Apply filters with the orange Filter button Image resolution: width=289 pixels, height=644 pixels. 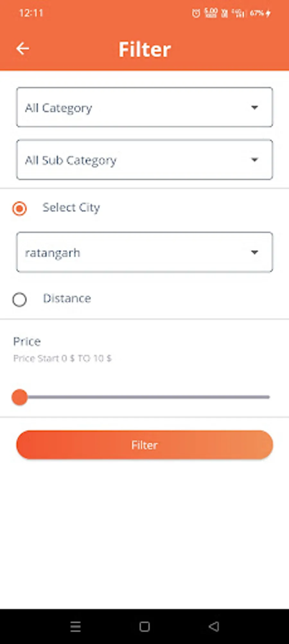point(144,445)
